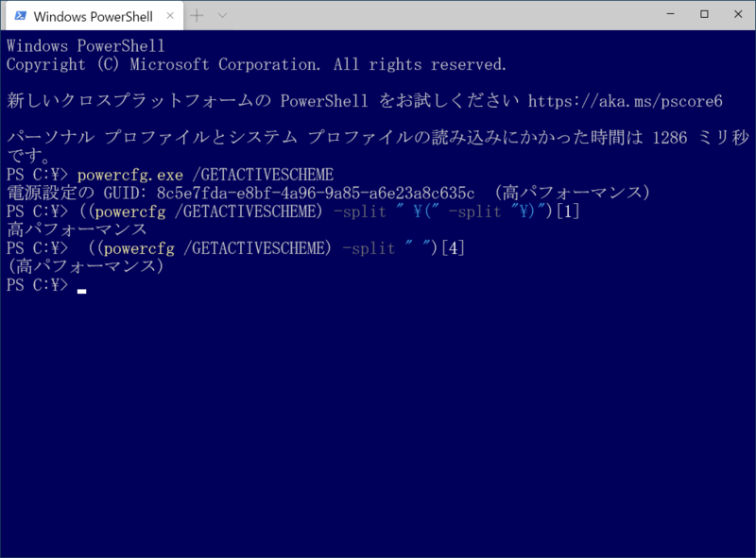Click the powercfg.exe /GETACTIVESCHEME command text
This screenshot has height=558, width=756.
coord(205,175)
